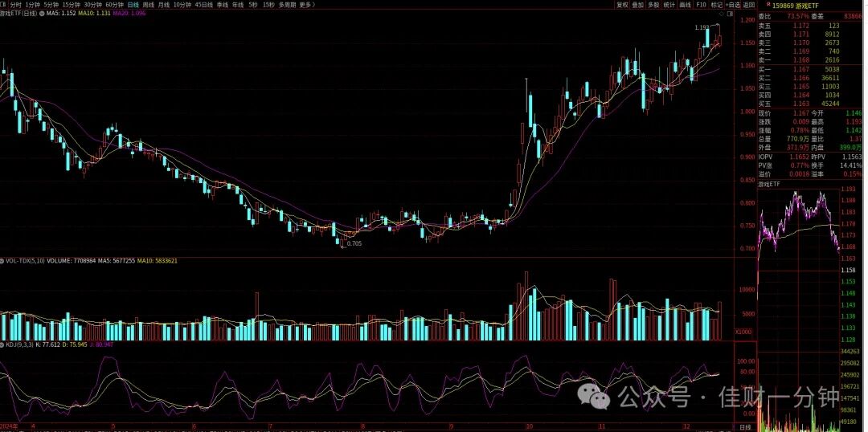The height and width of the screenshot is (432, 868).
Task: Switch to the 分时 intraday view
Action: (x=15, y=5)
